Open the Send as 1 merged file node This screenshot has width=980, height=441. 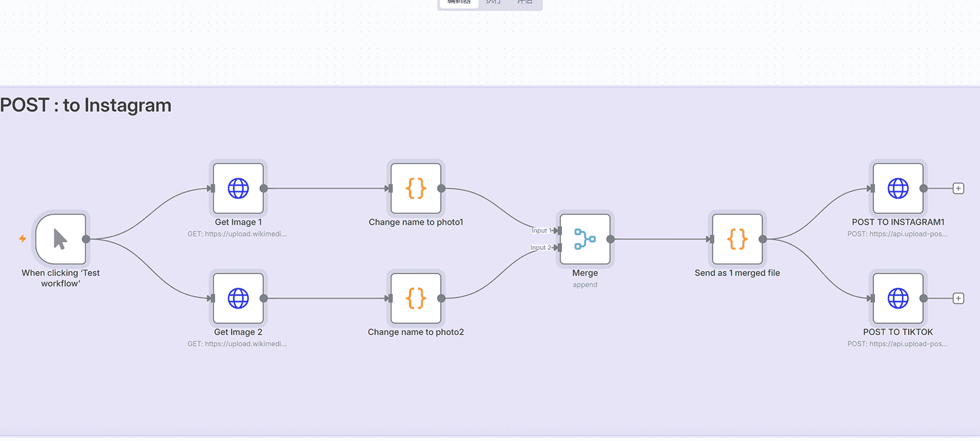click(x=737, y=239)
